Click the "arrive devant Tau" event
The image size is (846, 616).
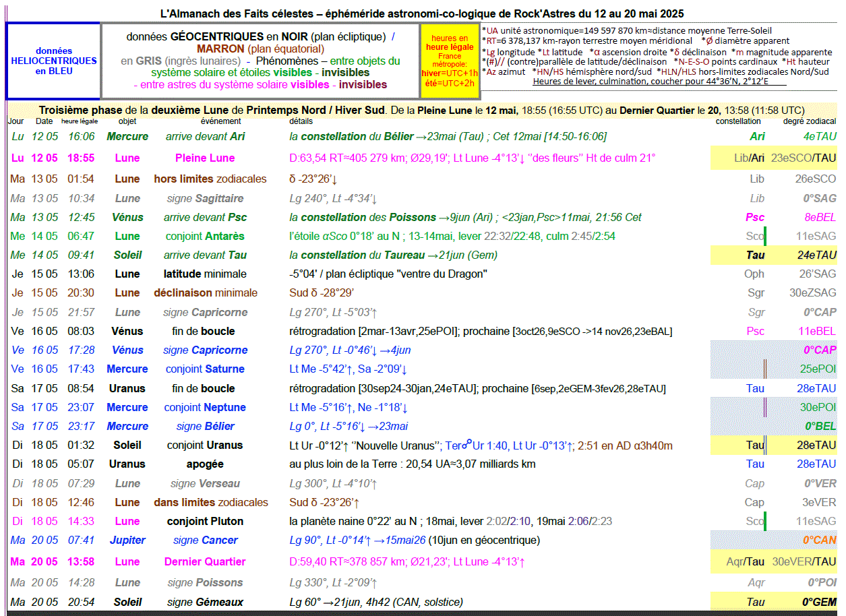pyautogui.click(x=206, y=255)
